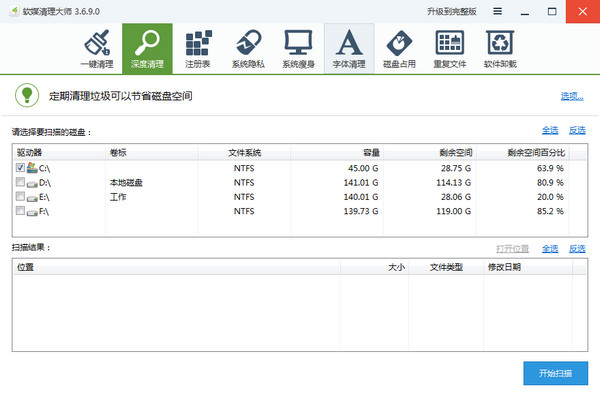Select the 深度清理 deep clean tab

(x=147, y=49)
